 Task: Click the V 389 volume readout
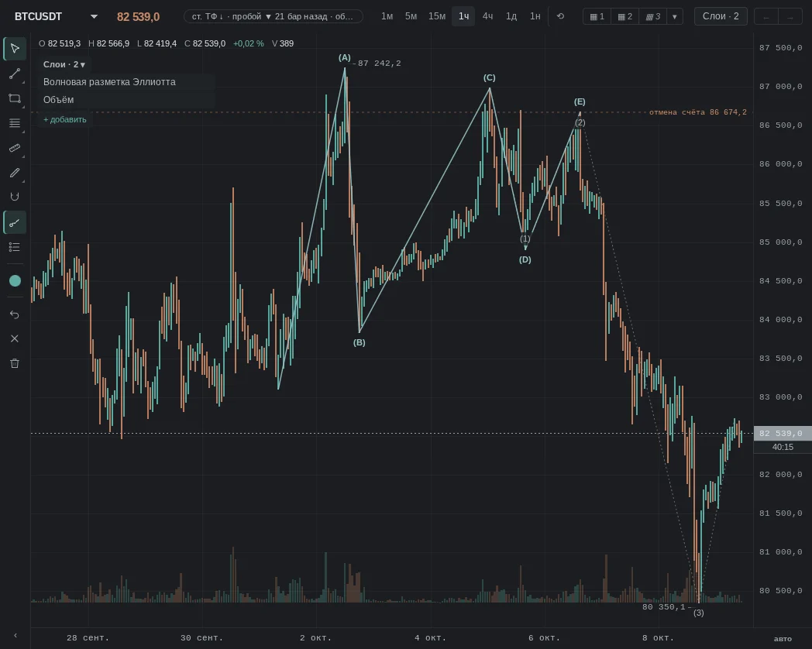(x=283, y=43)
